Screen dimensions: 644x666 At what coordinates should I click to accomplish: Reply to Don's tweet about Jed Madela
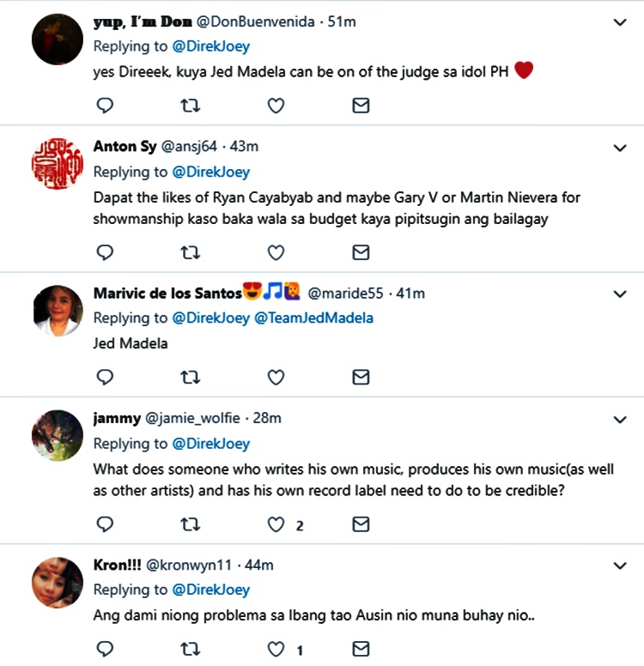105,106
